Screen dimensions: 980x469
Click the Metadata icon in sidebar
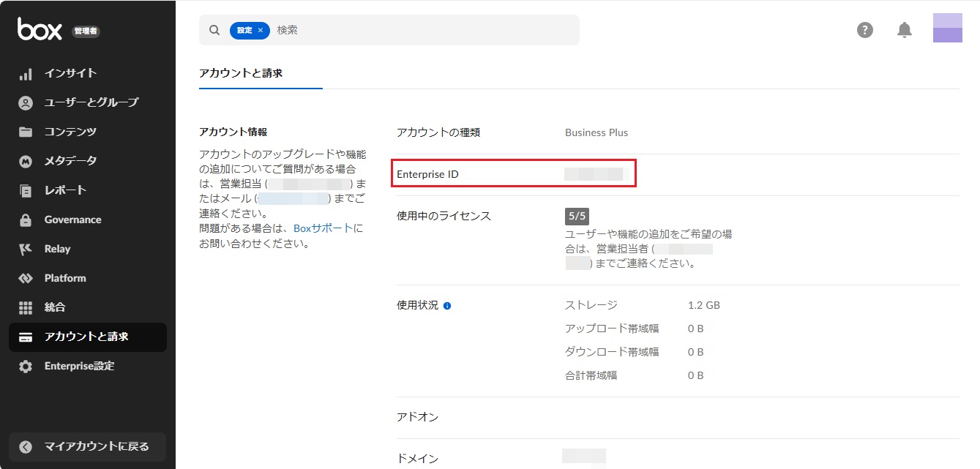(x=26, y=162)
